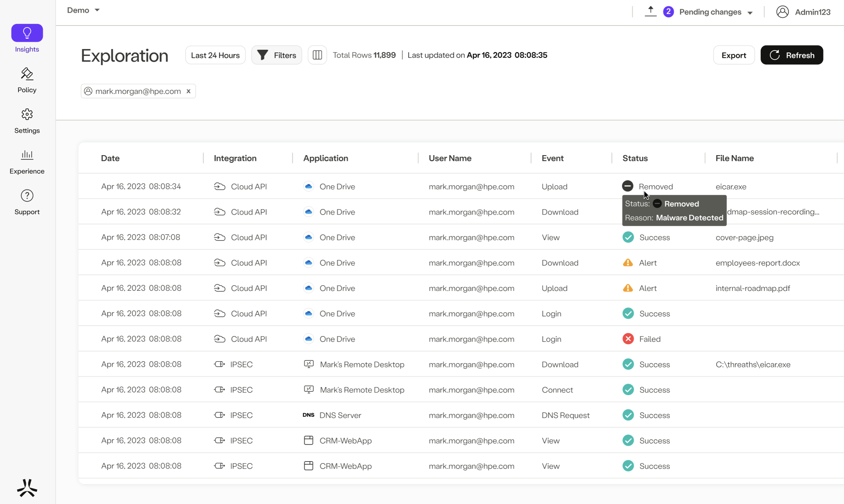Viewport: 844px width, 504px height.
Task: Open Settings gear in sidebar
Action: (x=27, y=114)
